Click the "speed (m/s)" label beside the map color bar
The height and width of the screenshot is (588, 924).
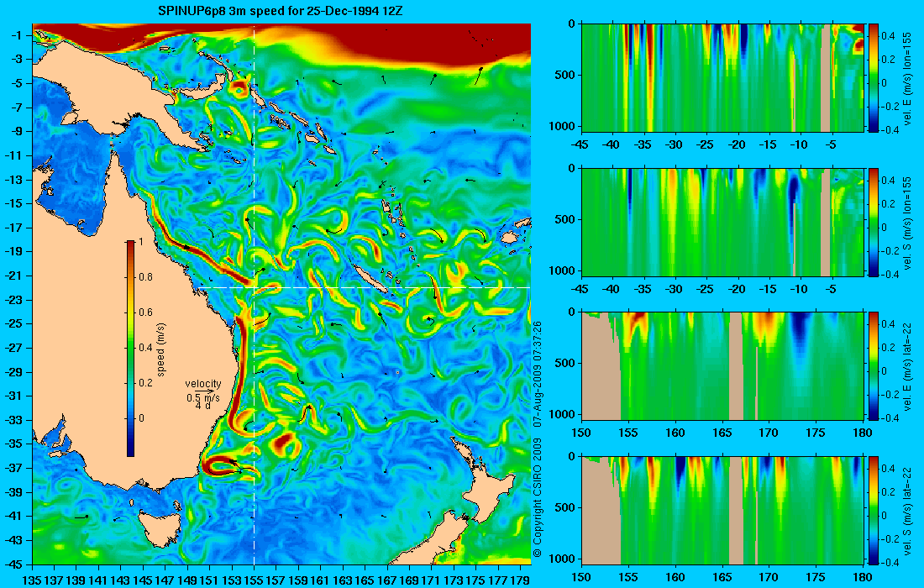point(161,349)
